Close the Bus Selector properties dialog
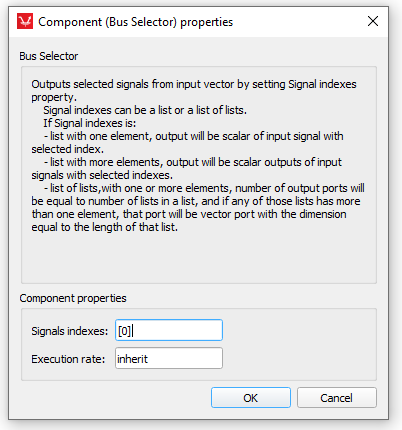 [x=373, y=21]
